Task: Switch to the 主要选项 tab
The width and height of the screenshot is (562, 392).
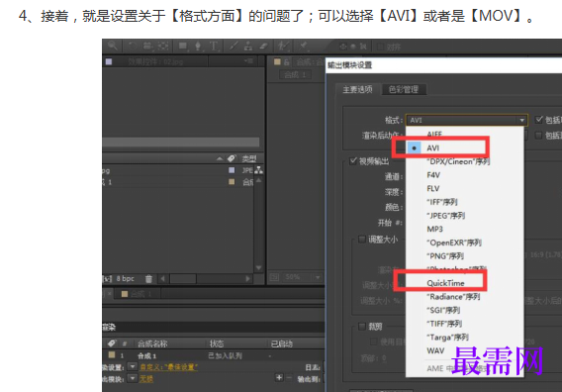Action: (358, 89)
